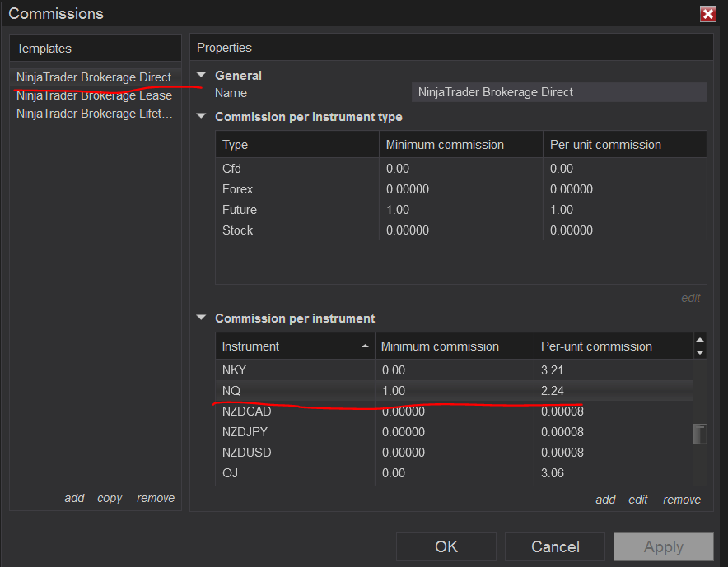The height and width of the screenshot is (567, 728).
Task: Close the Commissions dialog window
Action: point(707,14)
